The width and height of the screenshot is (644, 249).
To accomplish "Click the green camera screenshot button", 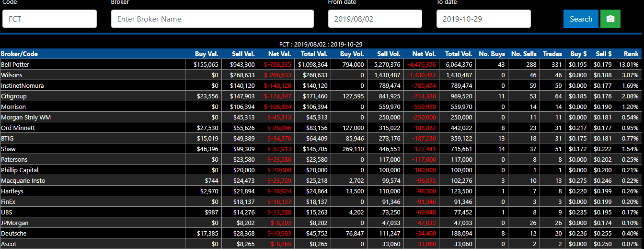I will (610, 19).
